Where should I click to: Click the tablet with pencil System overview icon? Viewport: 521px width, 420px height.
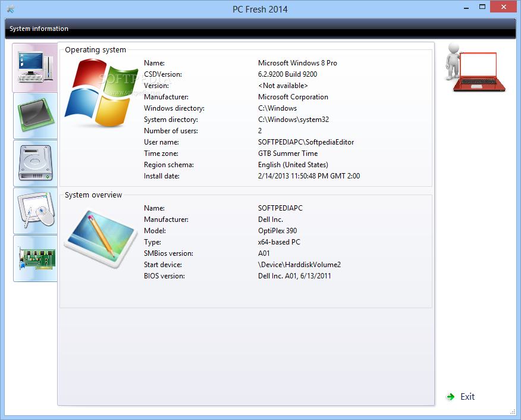pos(101,239)
